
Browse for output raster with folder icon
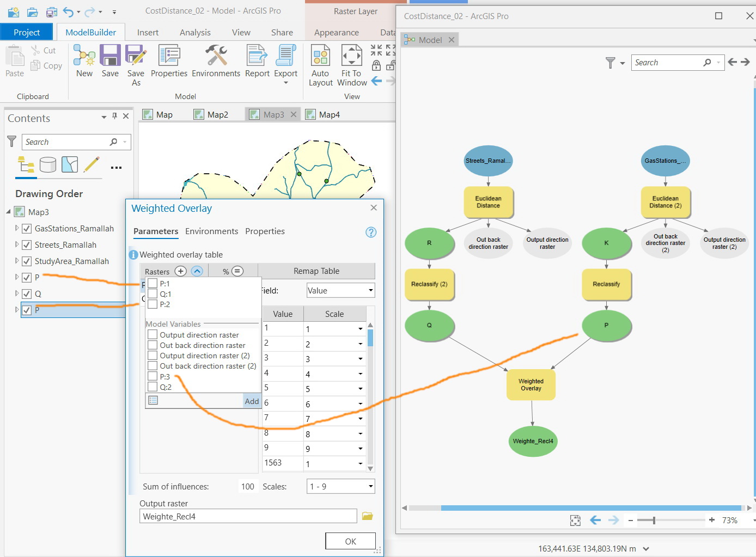(x=368, y=516)
